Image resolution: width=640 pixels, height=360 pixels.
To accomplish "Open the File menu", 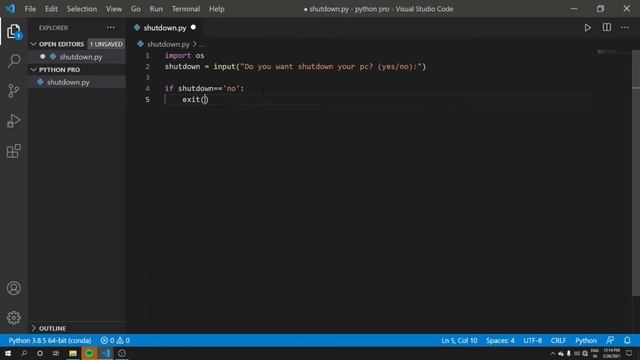I will pyautogui.click(x=30, y=9).
